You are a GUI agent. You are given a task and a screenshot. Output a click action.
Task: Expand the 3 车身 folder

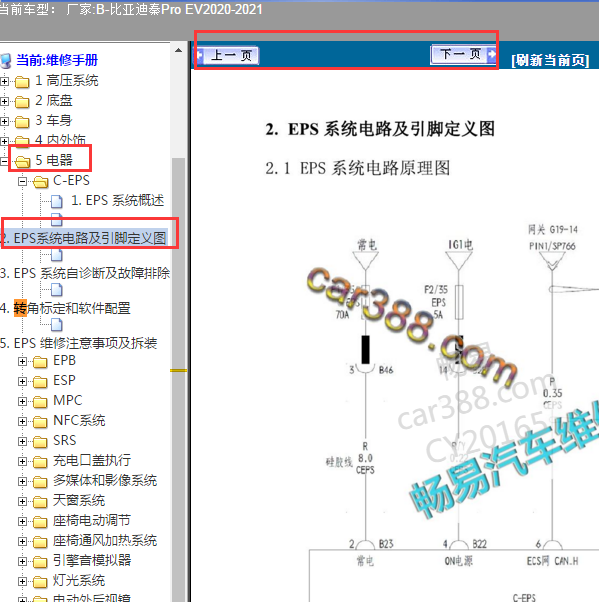[x=4, y=121]
